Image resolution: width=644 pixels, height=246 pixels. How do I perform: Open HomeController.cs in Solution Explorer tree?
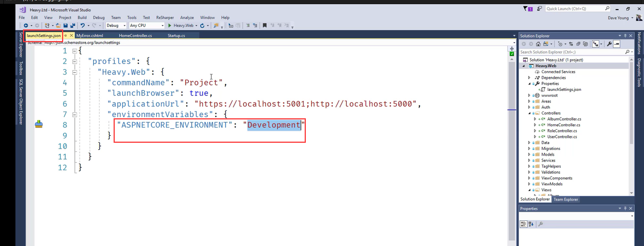[x=563, y=125]
